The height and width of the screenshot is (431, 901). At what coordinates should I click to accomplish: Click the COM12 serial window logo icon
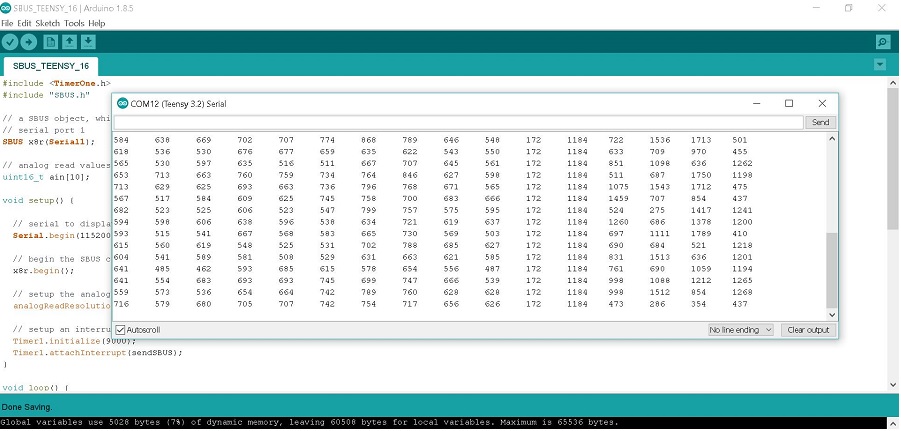pyautogui.click(x=123, y=103)
